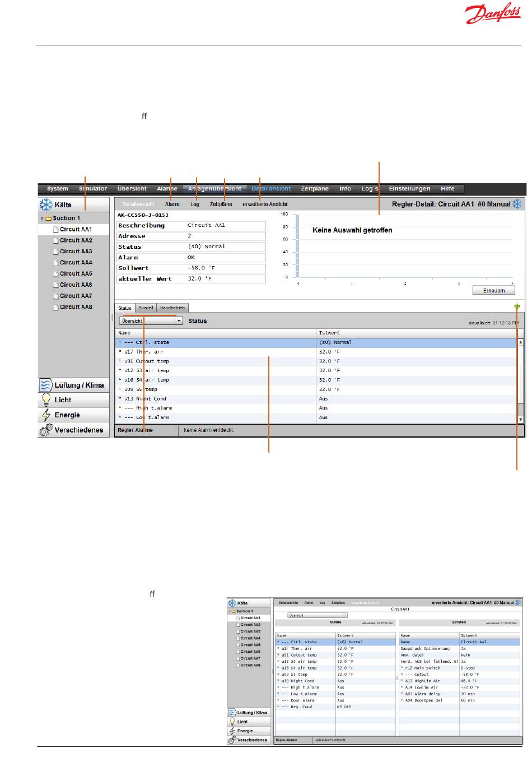Viewport: 532px width, 767px height.
Task: Open the Energie section label
Action: (67, 415)
